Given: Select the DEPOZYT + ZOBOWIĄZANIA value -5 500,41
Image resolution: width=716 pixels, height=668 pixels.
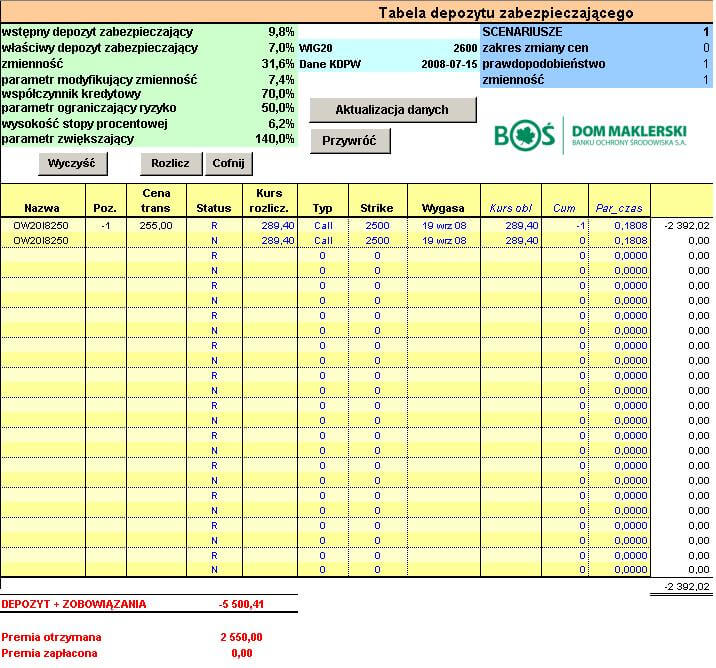Looking at the screenshot, I should 240,604.
